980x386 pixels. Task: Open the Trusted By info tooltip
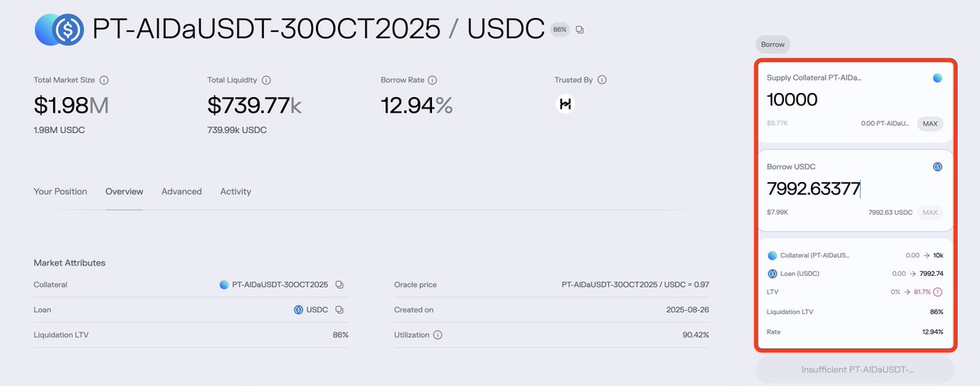click(x=602, y=81)
